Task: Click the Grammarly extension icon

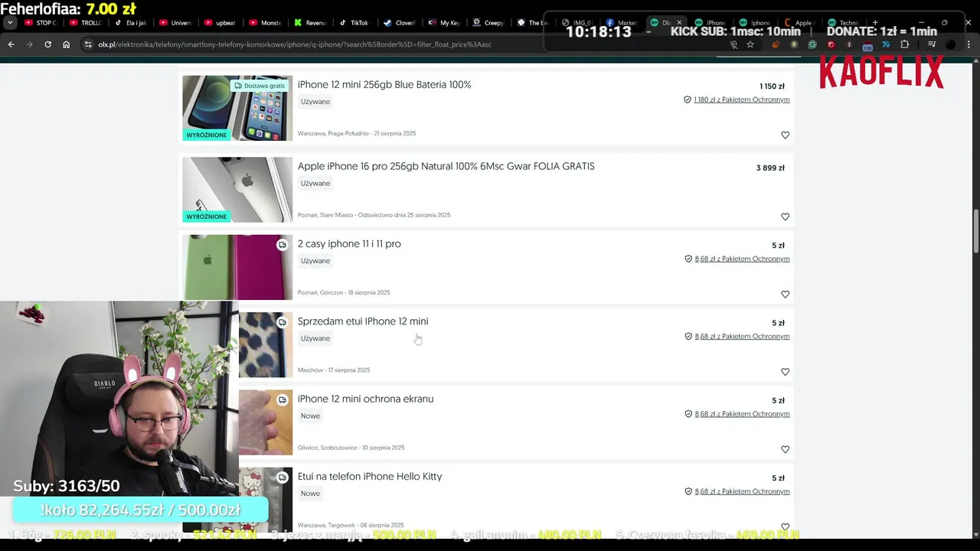Action: (x=812, y=44)
